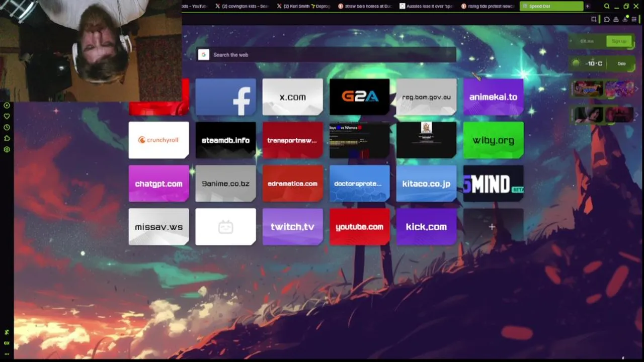Open the profile account icon
This screenshot has width=644, height=362.
coord(616,19)
